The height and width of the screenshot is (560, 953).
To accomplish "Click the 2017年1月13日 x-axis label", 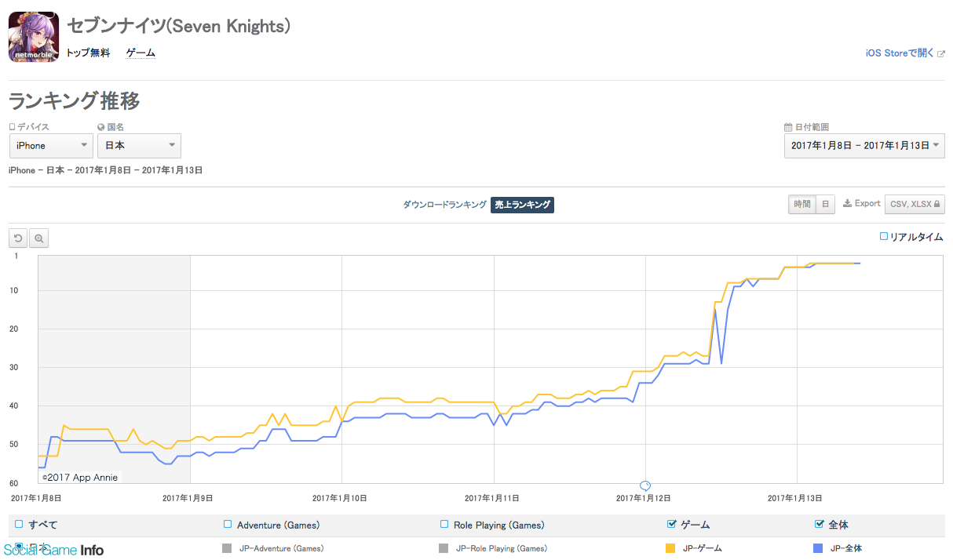I will [794, 497].
